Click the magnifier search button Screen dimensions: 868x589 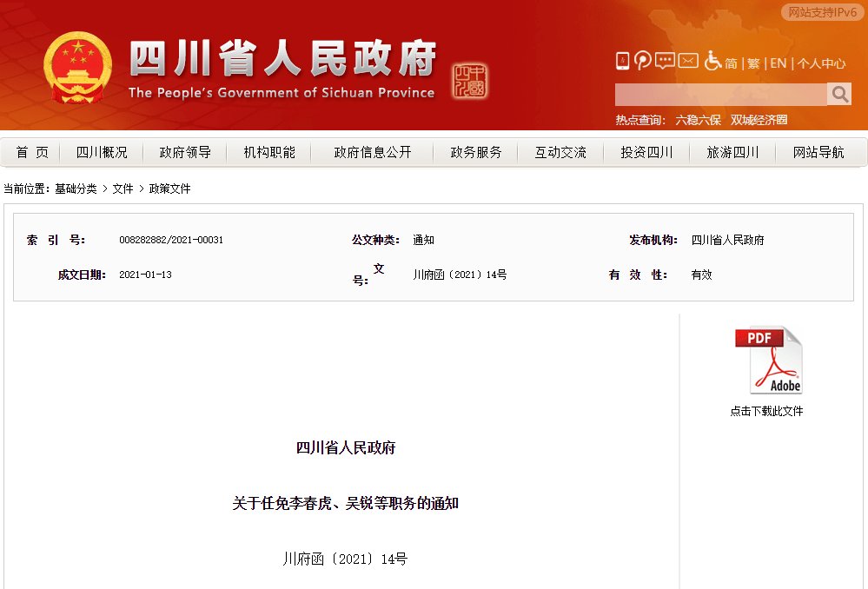(x=839, y=94)
